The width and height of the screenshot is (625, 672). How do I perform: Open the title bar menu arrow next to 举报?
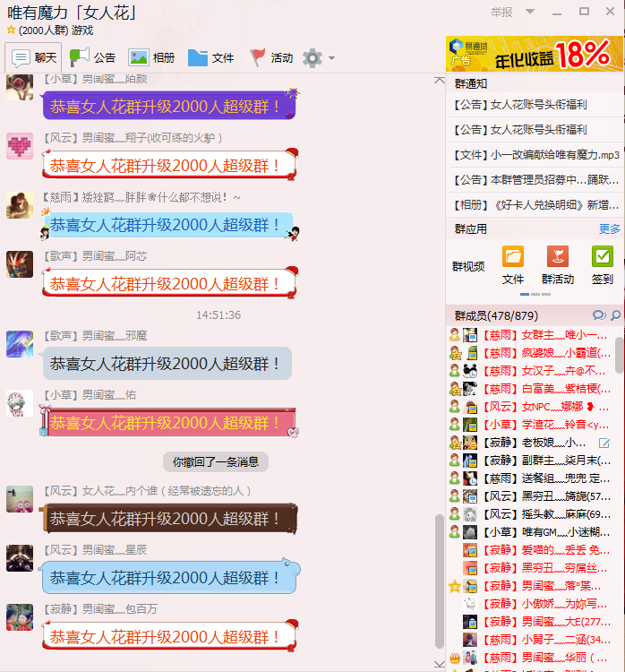530,12
